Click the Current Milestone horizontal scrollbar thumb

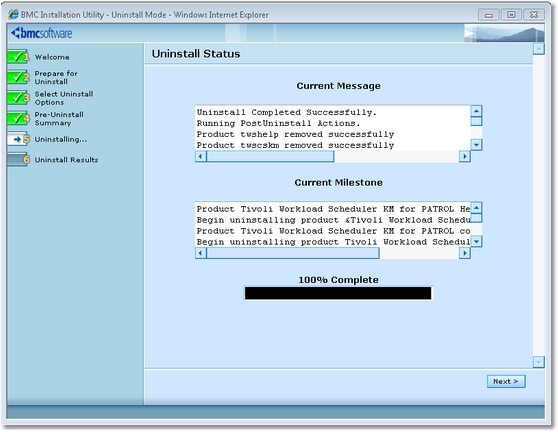[293, 253]
